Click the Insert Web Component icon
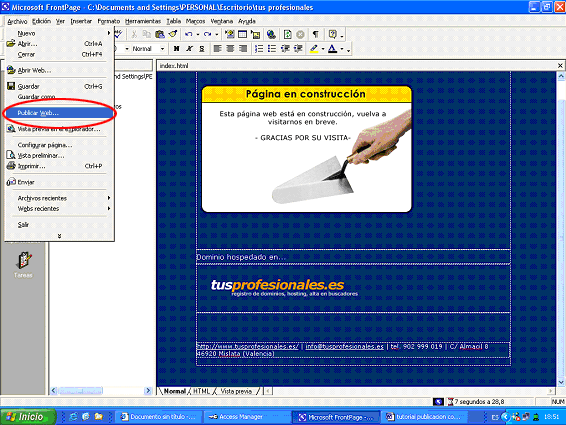This screenshot has height=425, width=566. (x=230, y=34)
